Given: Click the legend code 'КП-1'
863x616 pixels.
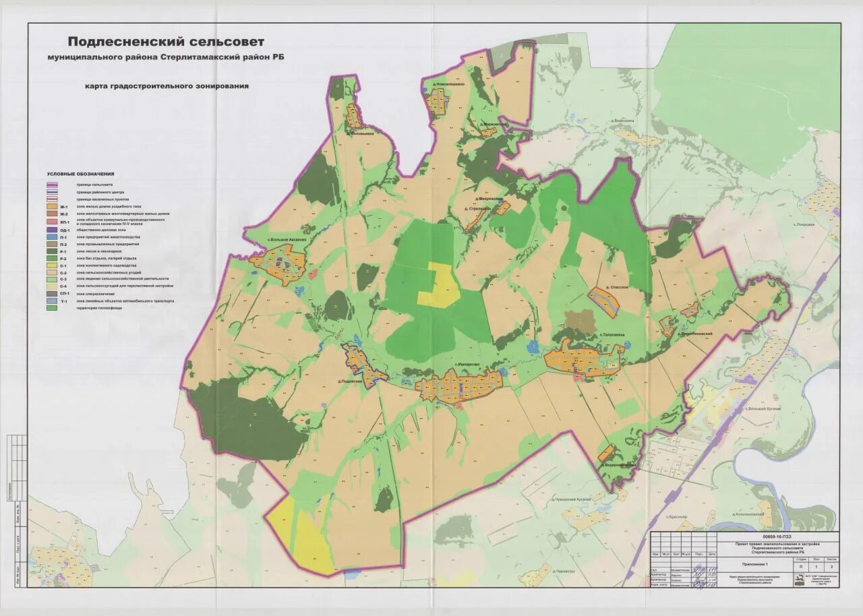Looking at the screenshot, I should (x=65, y=222).
